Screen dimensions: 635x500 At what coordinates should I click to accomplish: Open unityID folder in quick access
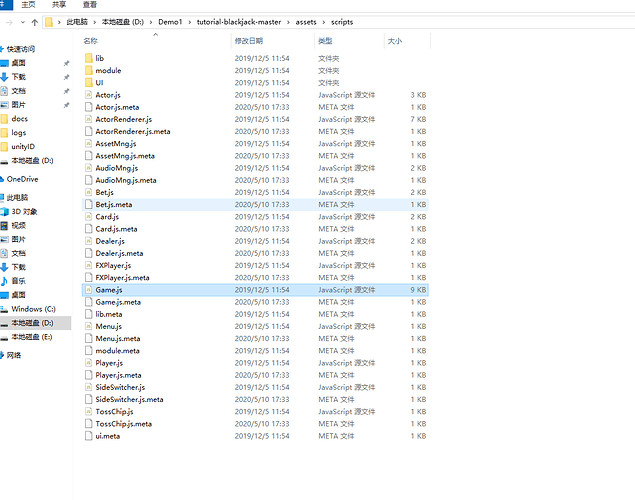(23, 147)
